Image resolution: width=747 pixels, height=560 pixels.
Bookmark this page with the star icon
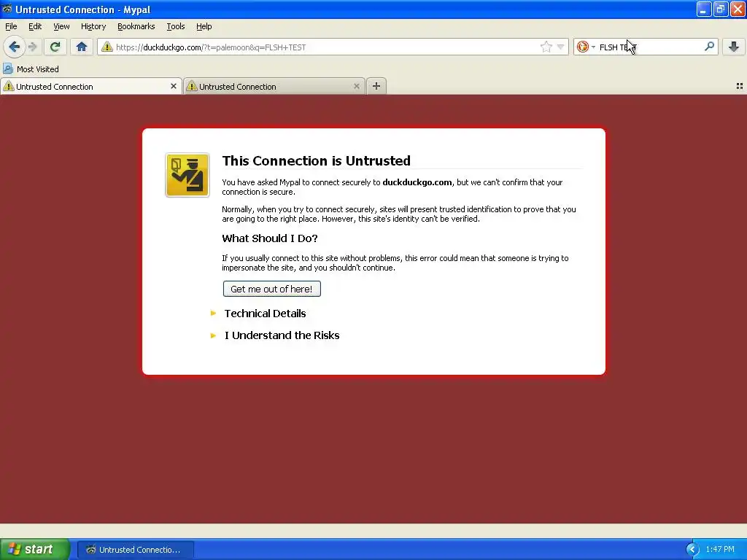click(x=546, y=47)
